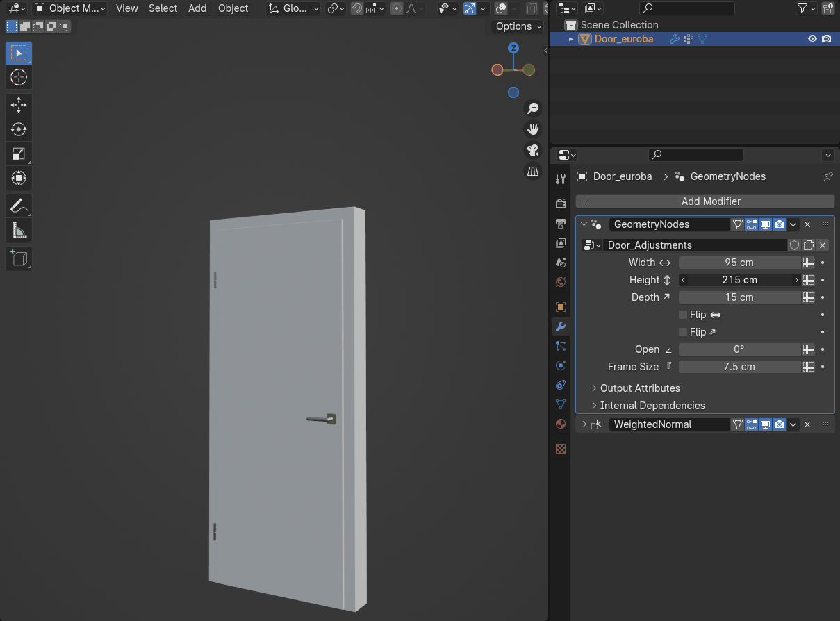
Task: Open the Tool properties tab
Action: (561, 179)
